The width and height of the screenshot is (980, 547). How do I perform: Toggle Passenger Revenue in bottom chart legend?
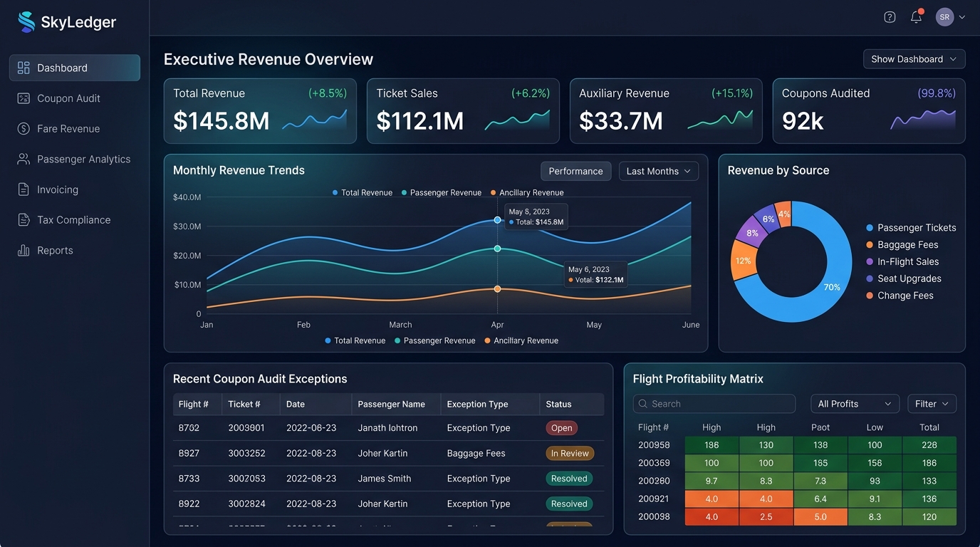click(x=434, y=340)
